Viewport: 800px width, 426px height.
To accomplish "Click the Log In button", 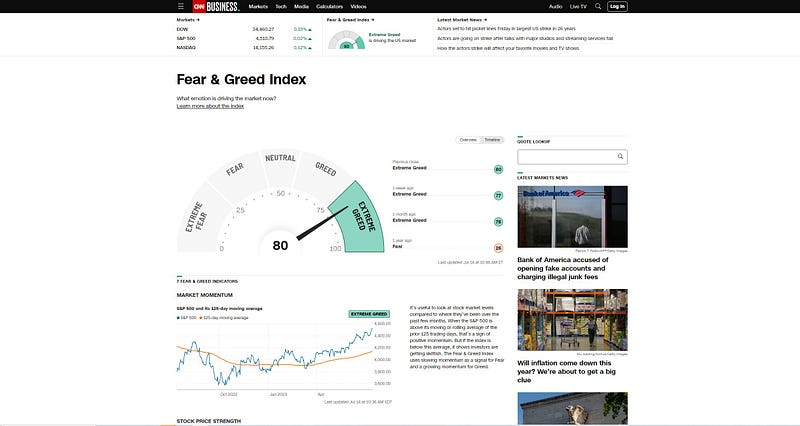I will (617, 7).
